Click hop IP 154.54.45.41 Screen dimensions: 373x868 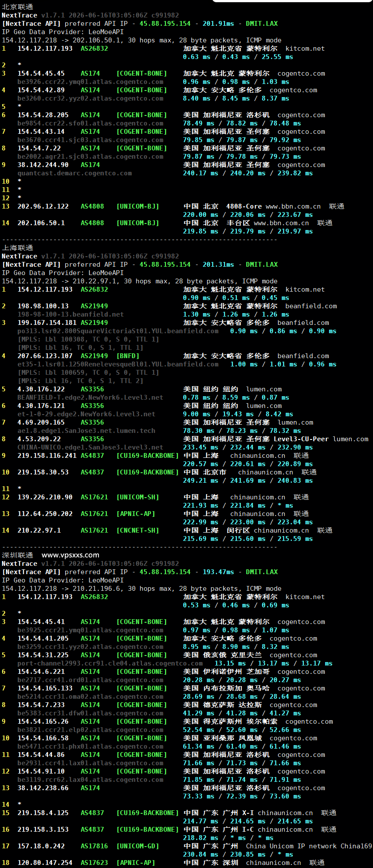[x=41, y=622]
